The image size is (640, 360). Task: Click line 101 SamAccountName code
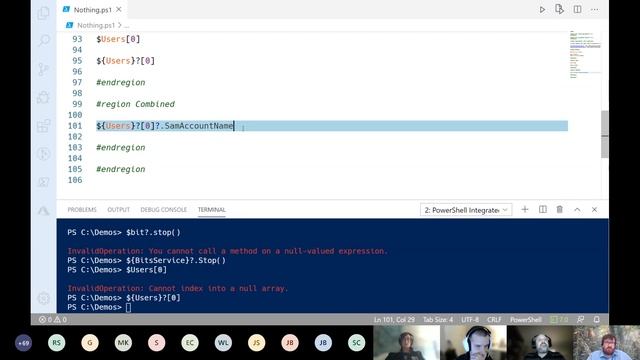click(165, 126)
